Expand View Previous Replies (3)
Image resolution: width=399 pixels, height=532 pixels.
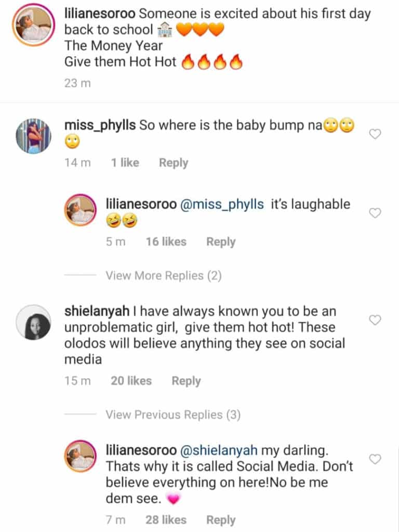[171, 415]
